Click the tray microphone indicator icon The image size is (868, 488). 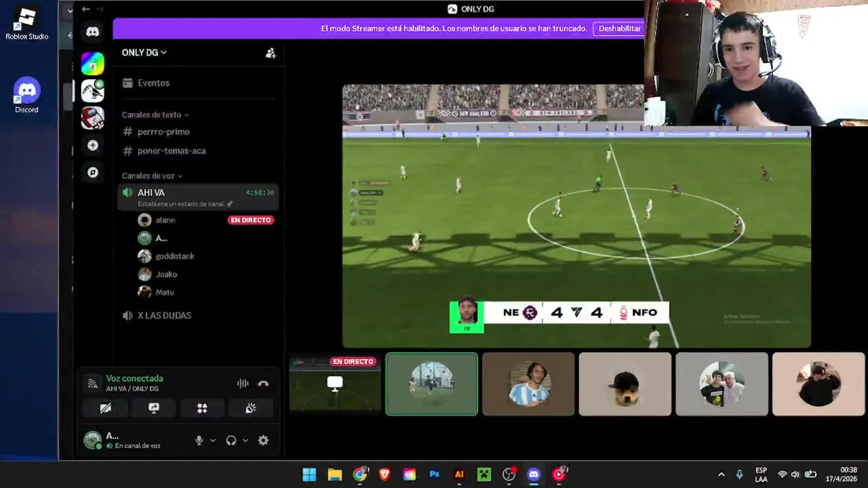point(740,474)
